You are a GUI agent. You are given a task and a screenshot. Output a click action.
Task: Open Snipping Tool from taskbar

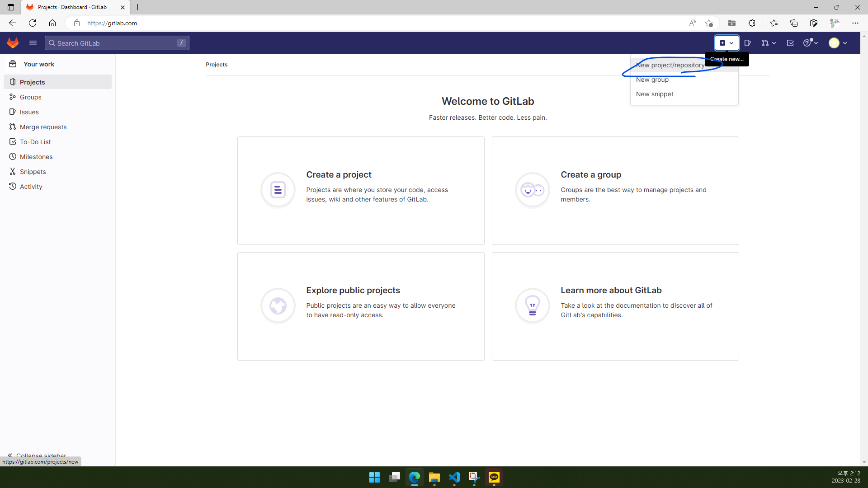[x=474, y=477]
